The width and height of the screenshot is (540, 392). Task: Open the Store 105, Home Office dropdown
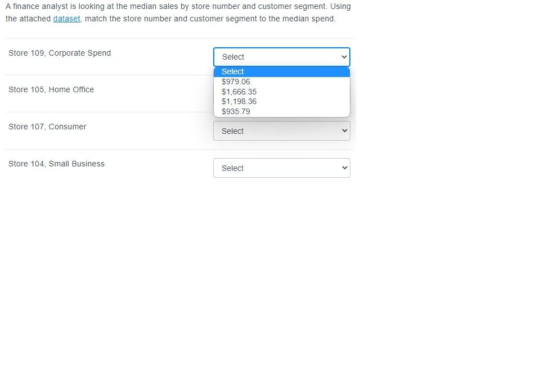(x=281, y=94)
